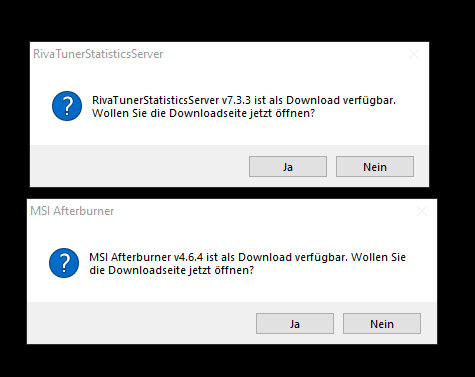Image resolution: width=475 pixels, height=377 pixels.
Task: Close the MSI Afterburner dialog with its X
Action: [422, 211]
